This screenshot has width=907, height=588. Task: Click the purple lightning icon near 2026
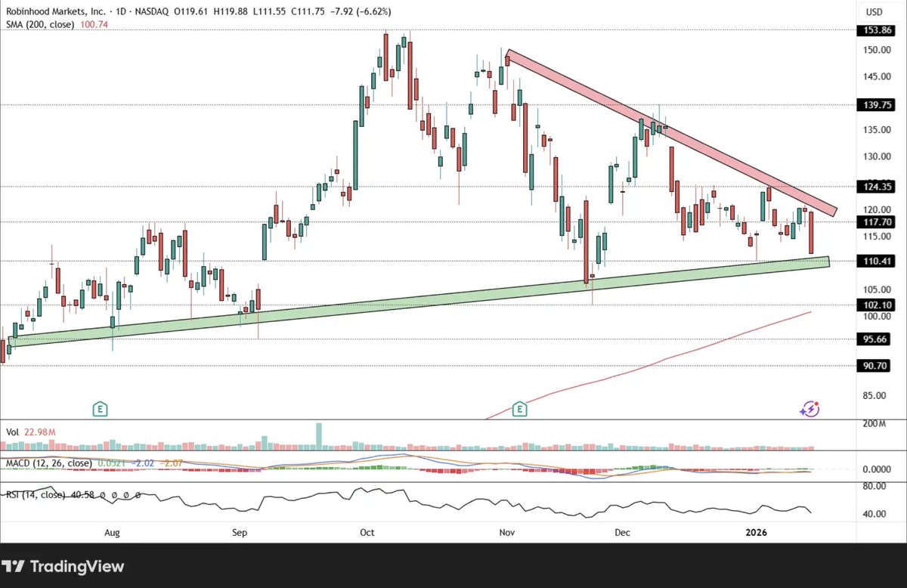pyautogui.click(x=809, y=409)
